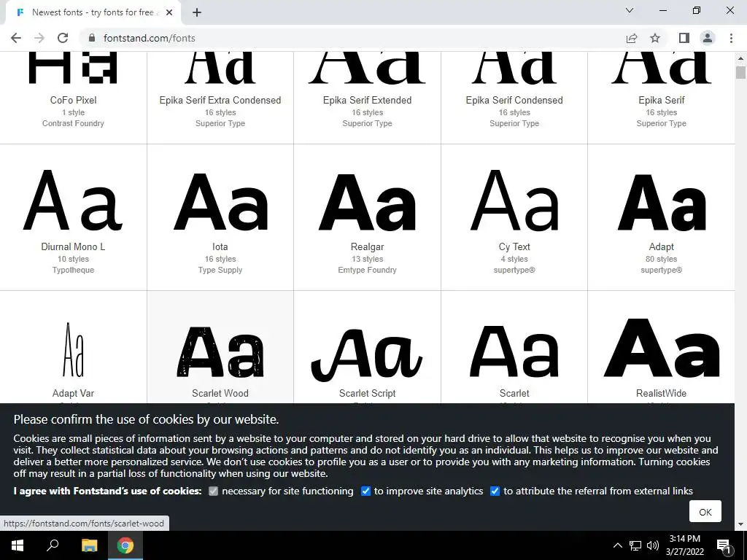Open the volume tray icon
Image resolution: width=747 pixels, height=560 pixels.
(653, 545)
